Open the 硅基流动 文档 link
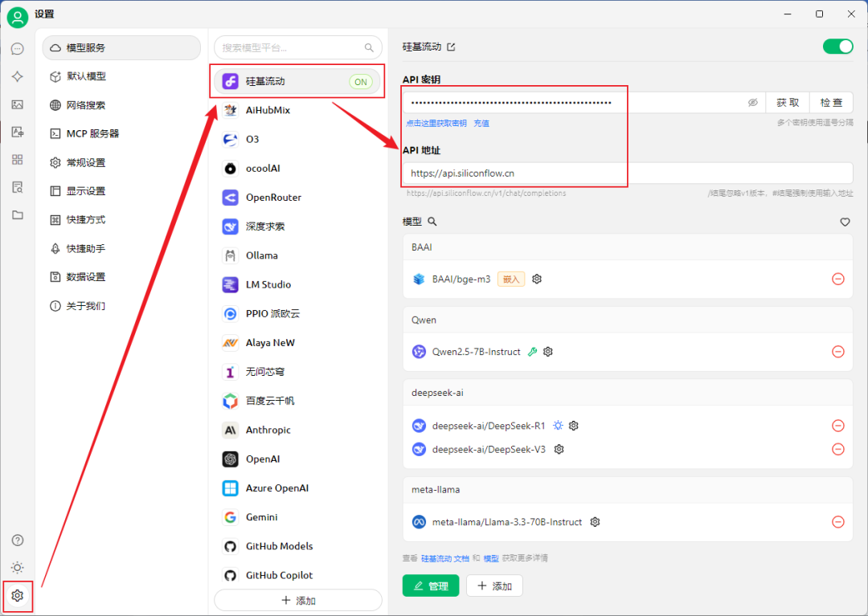The image size is (868, 616). (x=445, y=558)
